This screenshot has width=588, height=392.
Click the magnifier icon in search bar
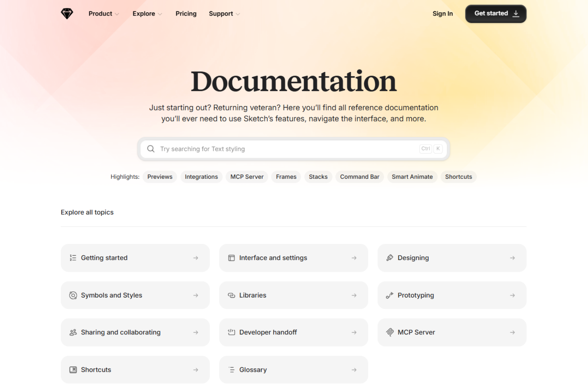[x=151, y=149]
